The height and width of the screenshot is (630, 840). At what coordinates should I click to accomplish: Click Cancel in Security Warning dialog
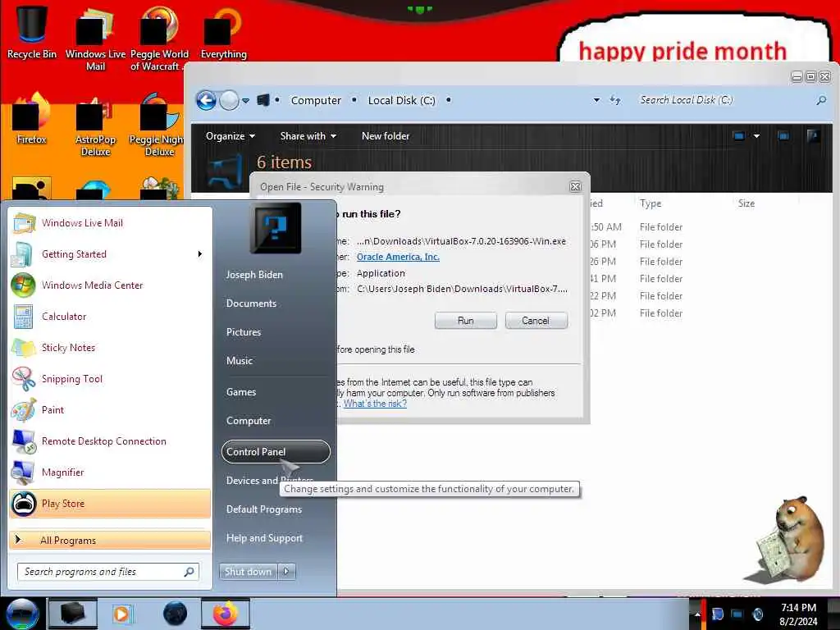tap(536, 321)
